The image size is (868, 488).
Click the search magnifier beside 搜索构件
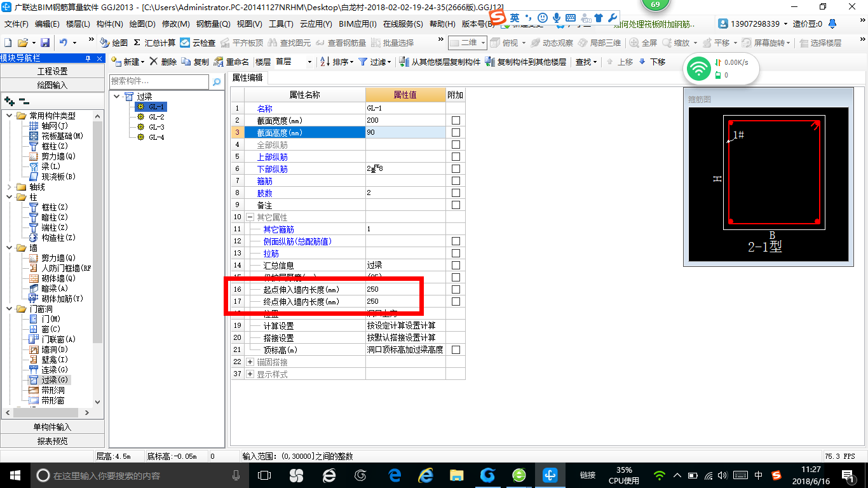click(217, 81)
